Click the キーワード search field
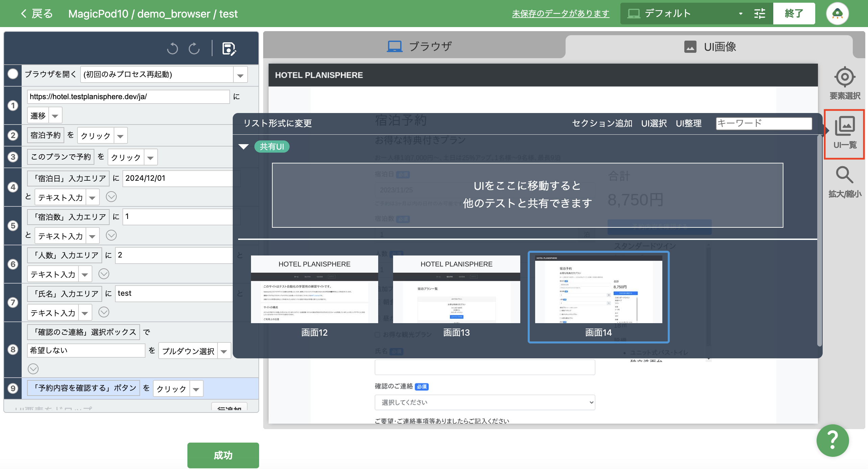The height and width of the screenshot is (469, 868). (764, 123)
